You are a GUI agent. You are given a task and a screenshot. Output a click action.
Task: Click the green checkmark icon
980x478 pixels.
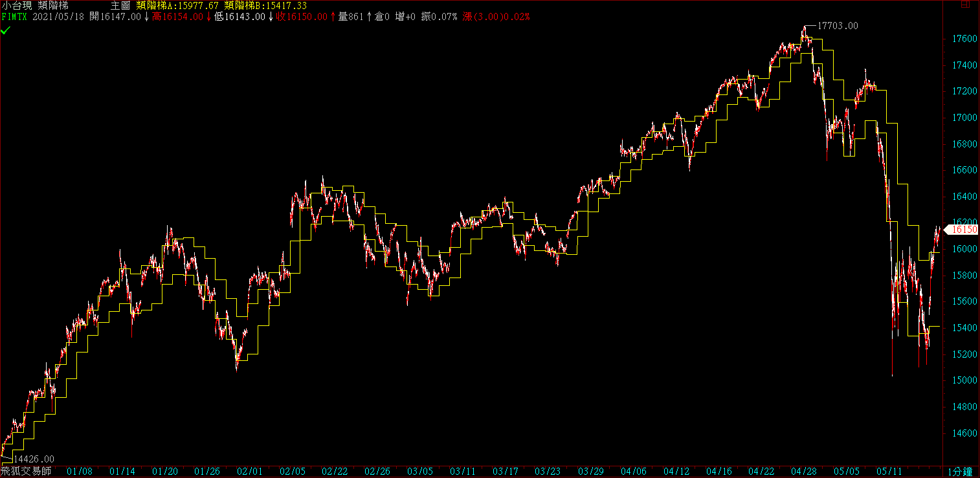click(5, 30)
